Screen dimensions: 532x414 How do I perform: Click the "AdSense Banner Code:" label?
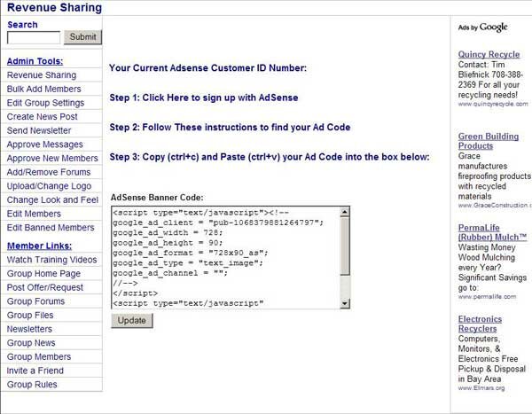[157, 198]
